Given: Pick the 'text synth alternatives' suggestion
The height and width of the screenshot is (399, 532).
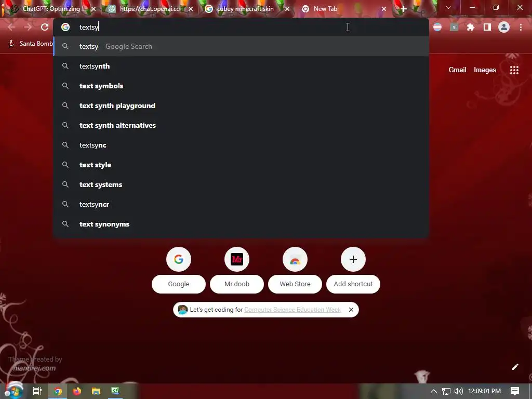Looking at the screenshot, I should (241, 125).
